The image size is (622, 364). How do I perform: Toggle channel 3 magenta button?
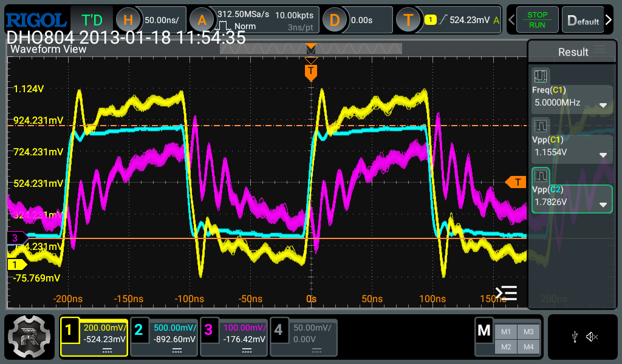(208, 331)
